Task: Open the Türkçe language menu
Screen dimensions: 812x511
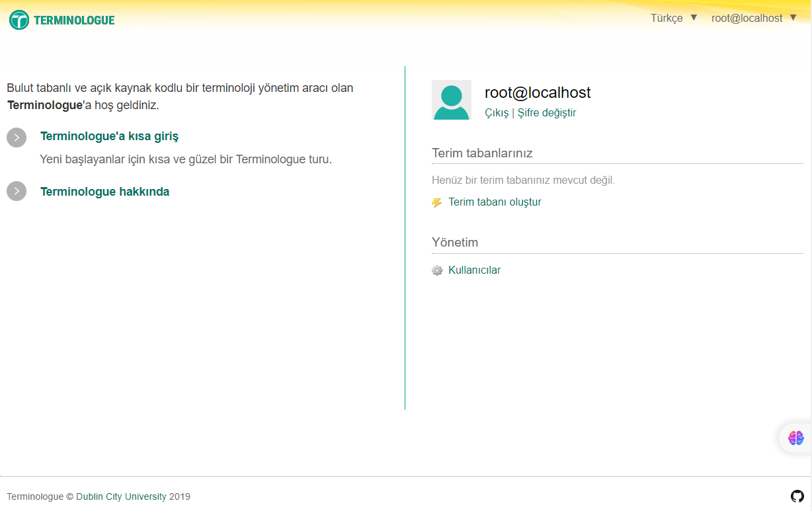Action: coord(667,19)
